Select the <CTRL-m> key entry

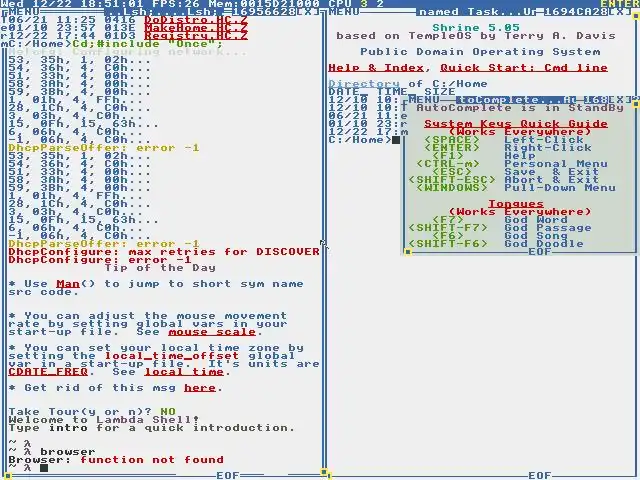(448, 164)
